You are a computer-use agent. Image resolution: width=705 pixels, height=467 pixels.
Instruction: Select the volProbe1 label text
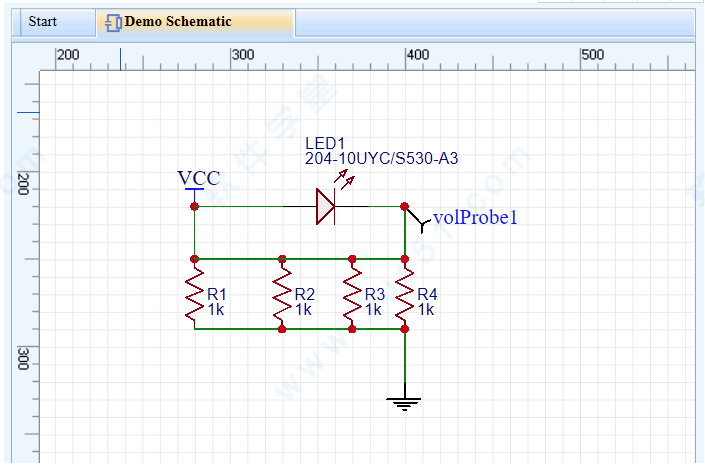click(475, 217)
